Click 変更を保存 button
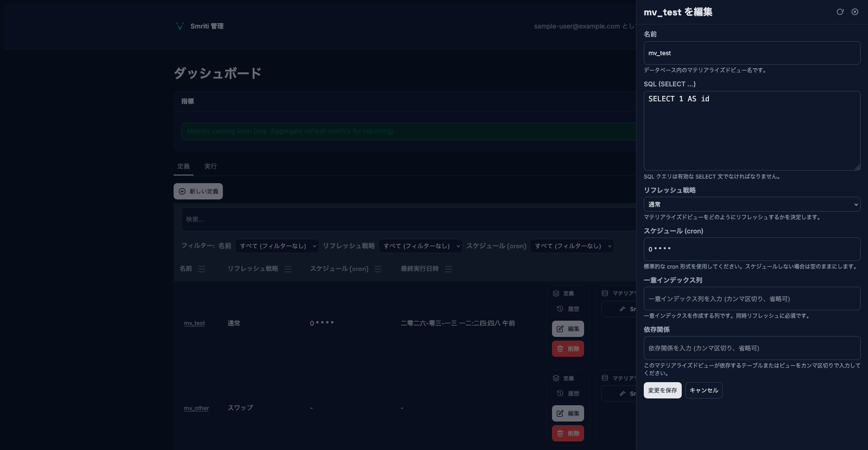This screenshot has height=450, width=868. (662, 390)
